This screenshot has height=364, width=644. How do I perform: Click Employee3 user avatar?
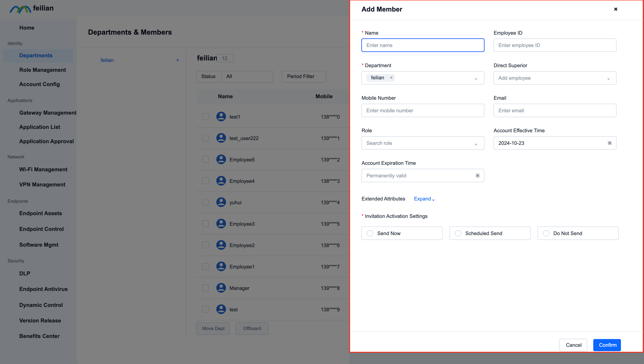tap(221, 224)
